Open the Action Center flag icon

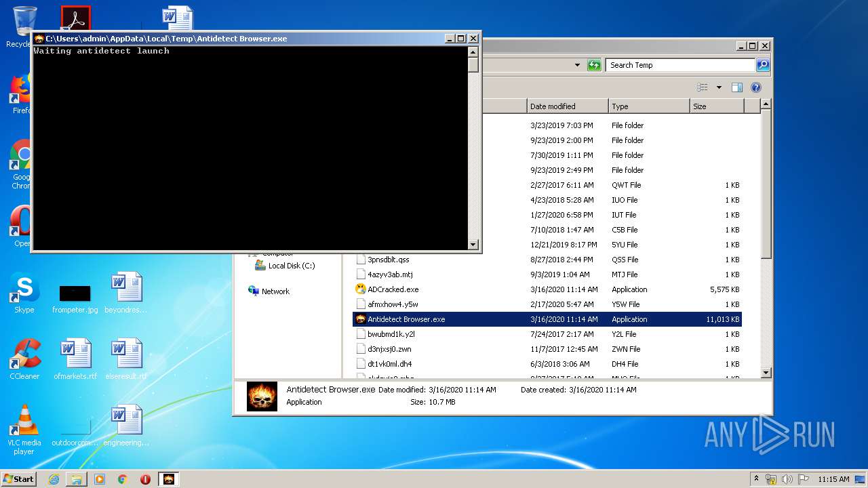804,479
